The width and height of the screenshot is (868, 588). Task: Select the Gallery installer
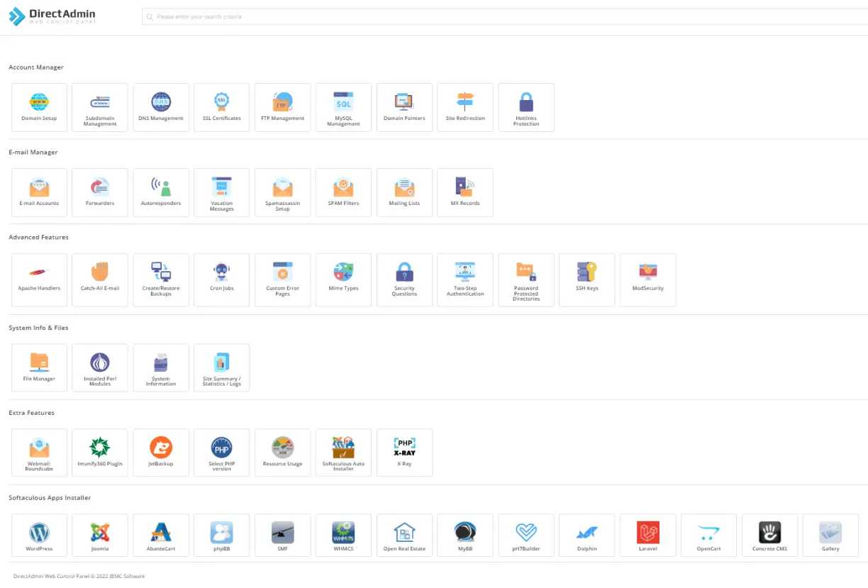coord(830,536)
